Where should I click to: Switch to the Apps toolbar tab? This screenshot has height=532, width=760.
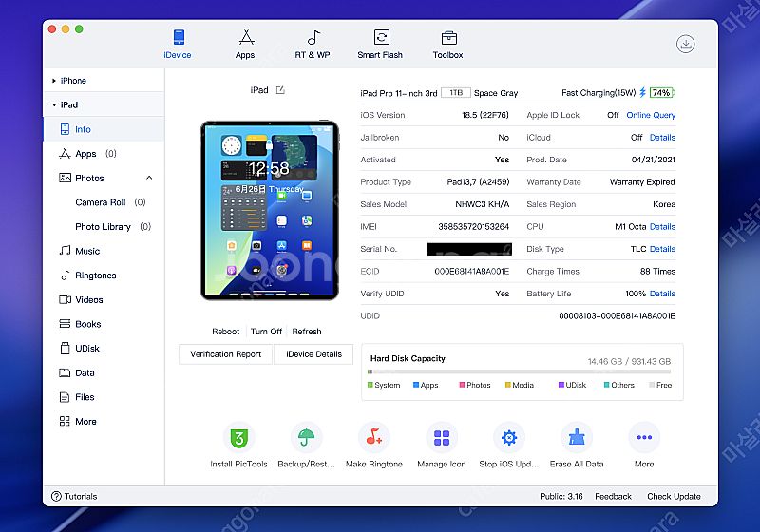245,45
